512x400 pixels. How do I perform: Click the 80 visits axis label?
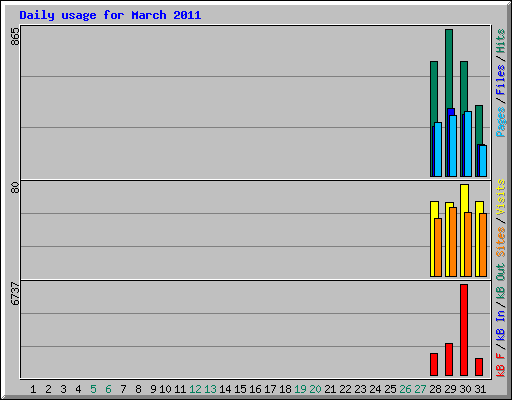(x=15, y=187)
